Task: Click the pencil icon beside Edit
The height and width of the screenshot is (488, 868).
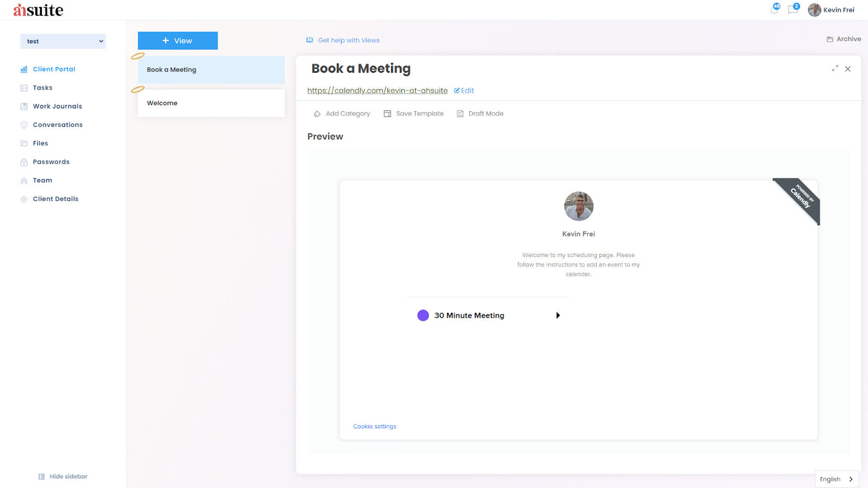Action: tap(457, 91)
